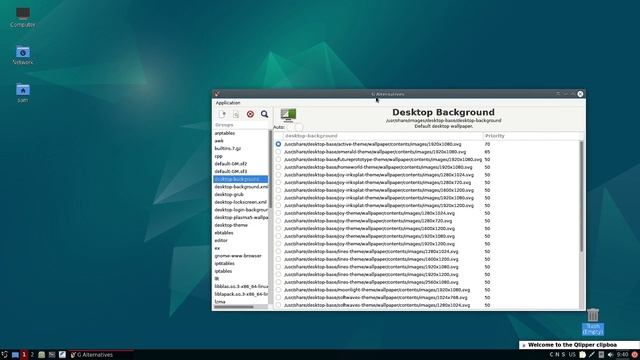Viewport: 640px width, 360px height.
Task: Open the terminal taskbar launcher
Action: click(51, 355)
